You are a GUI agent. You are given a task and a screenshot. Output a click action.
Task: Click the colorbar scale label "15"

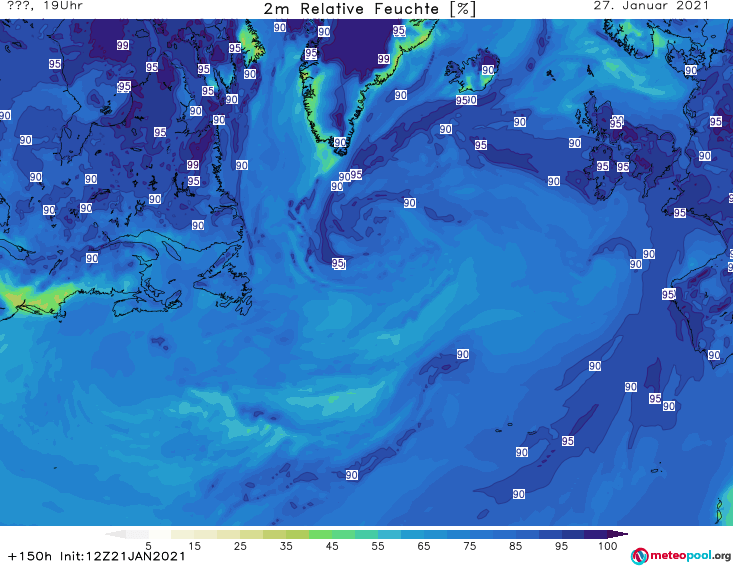[x=194, y=546]
